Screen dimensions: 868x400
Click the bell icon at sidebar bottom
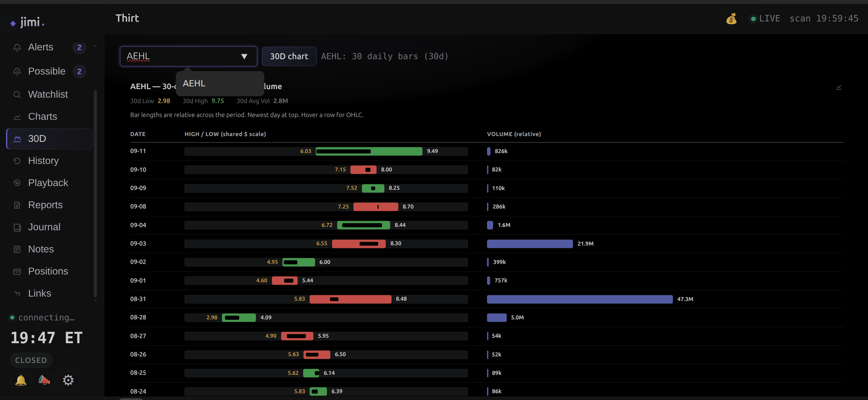(x=21, y=380)
